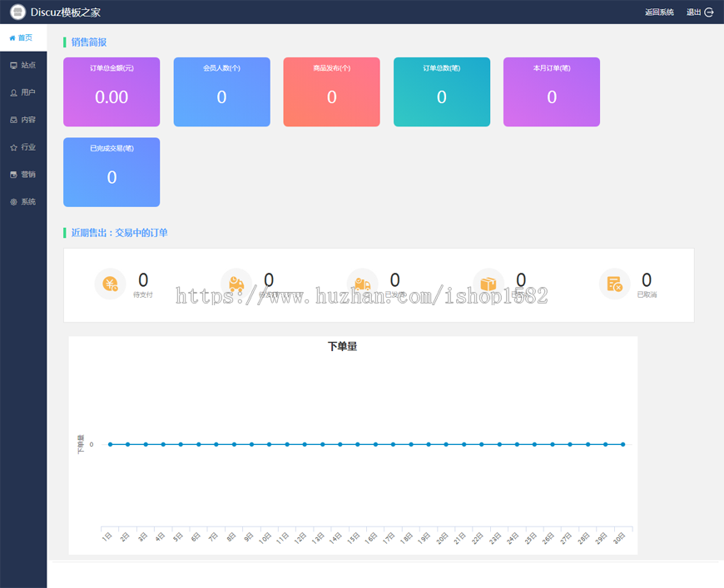The height and width of the screenshot is (588, 724).
Task: Open the 首页 home tab
Action: tap(22, 38)
